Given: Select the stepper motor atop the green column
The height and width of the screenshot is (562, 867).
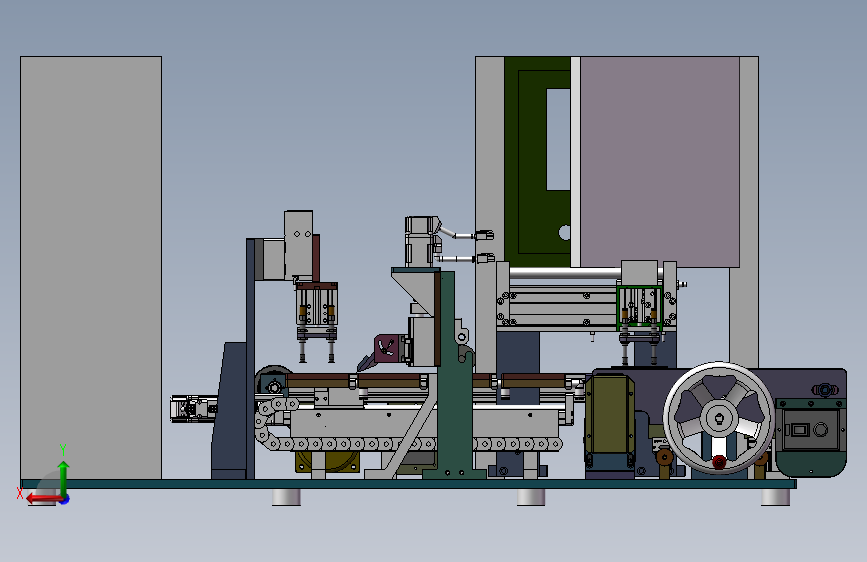Looking at the screenshot, I should tap(422, 241).
